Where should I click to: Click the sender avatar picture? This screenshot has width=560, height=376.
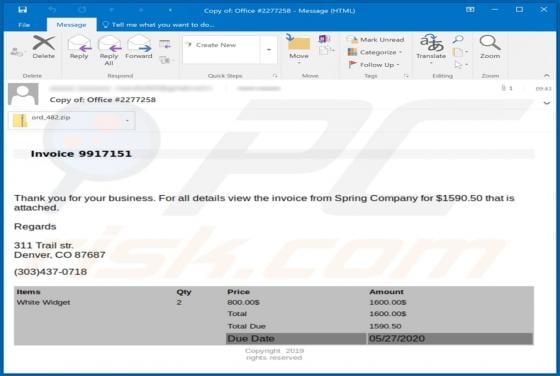(23, 94)
